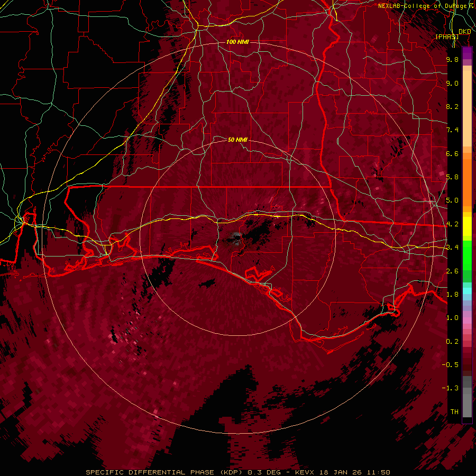Click the 9.8 legend value

pos(452,59)
